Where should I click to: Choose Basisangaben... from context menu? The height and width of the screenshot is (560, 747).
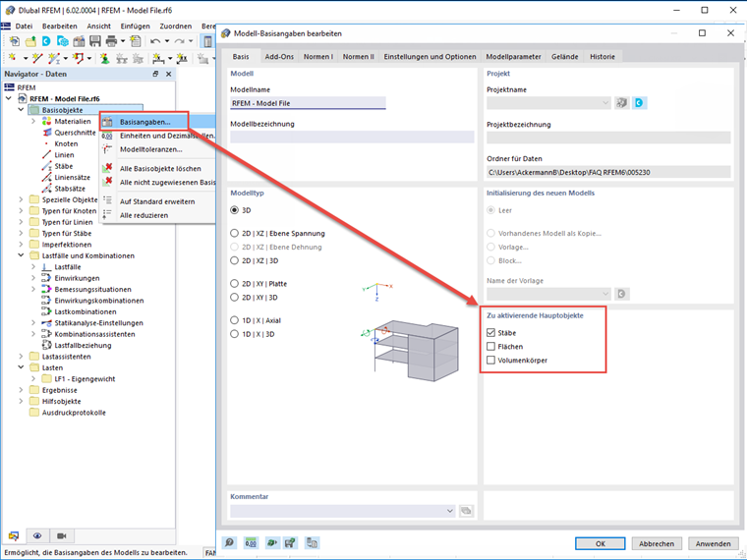(x=144, y=122)
